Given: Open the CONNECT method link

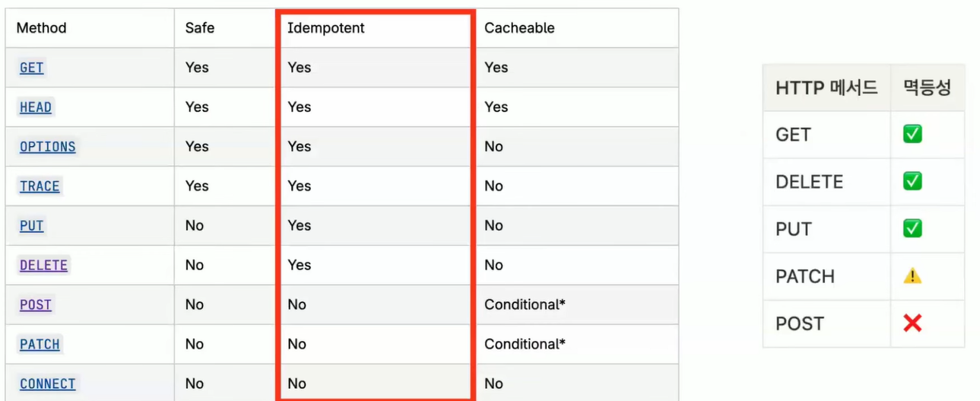Looking at the screenshot, I should 48,384.
